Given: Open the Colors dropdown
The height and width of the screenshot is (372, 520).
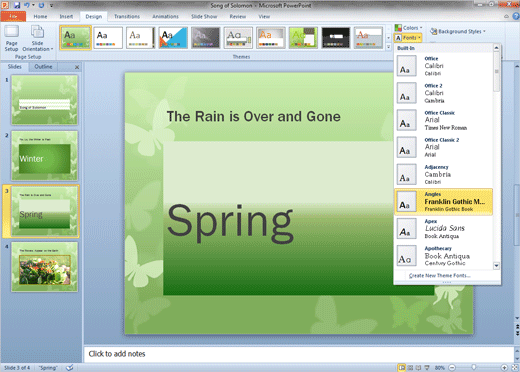Looking at the screenshot, I should click(408, 28).
